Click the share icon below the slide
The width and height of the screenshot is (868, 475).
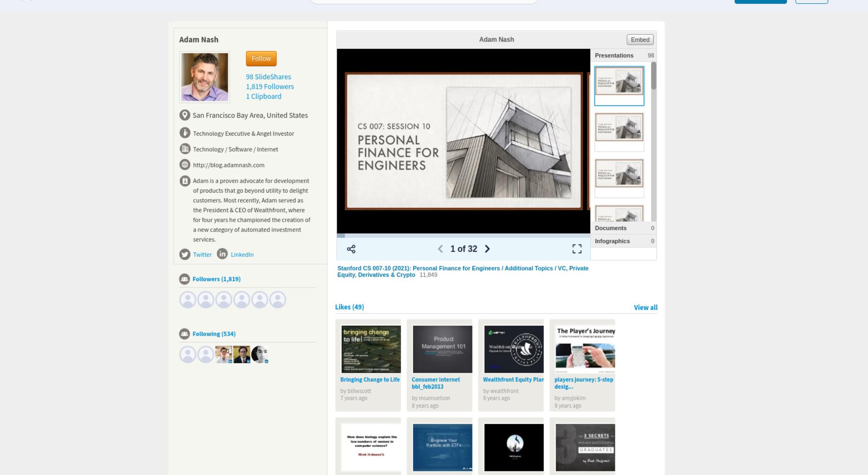click(x=351, y=249)
